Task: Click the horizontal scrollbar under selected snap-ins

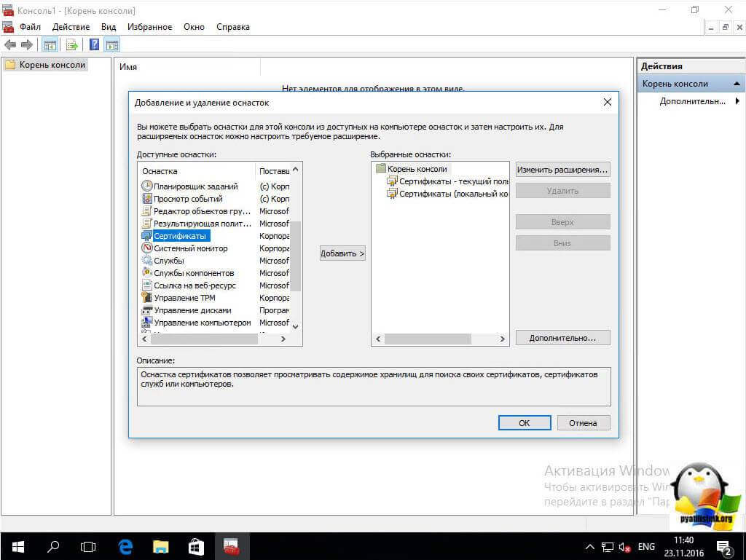Action: click(x=437, y=339)
